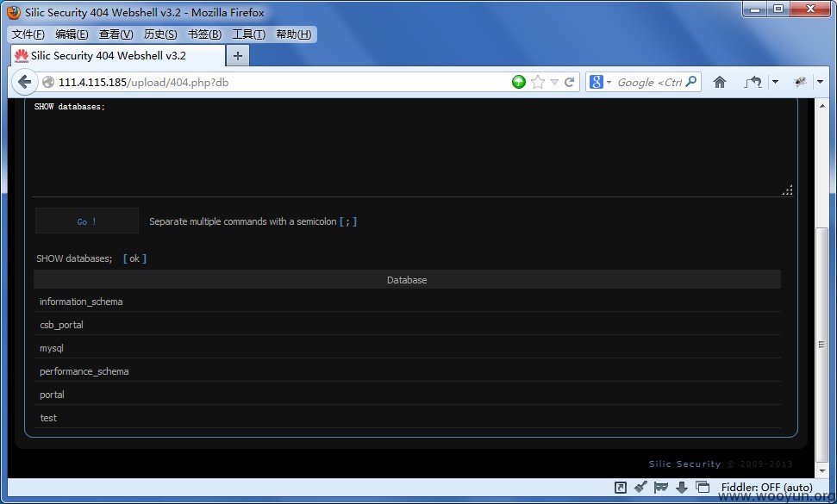Select the test database row
Image resolution: width=837 pixels, height=504 pixels.
[x=407, y=418]
